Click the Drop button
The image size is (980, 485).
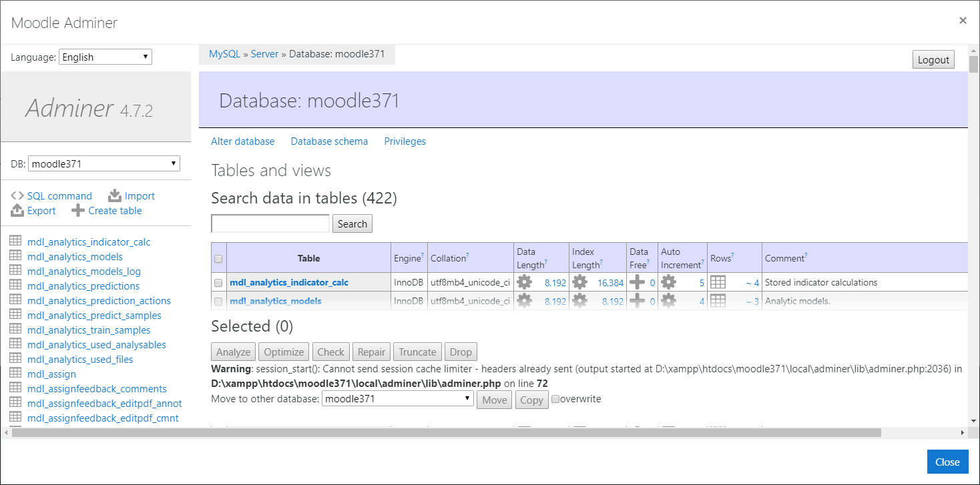[461, 352]
